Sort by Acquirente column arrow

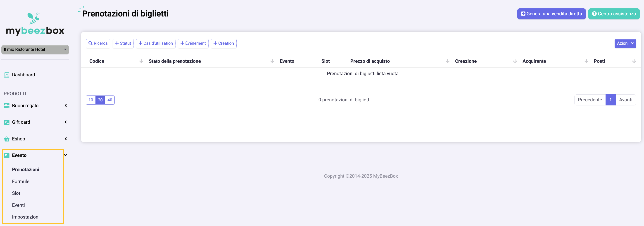pos(586,61)
